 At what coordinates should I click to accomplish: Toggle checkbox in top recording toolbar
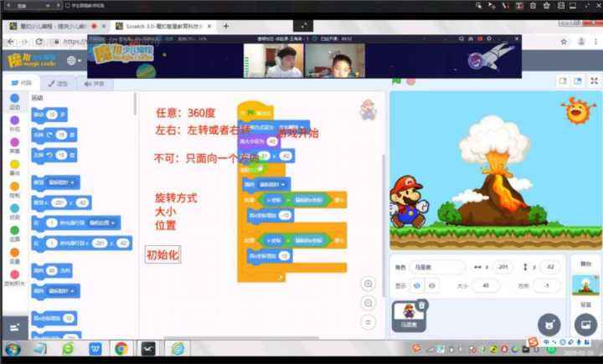click(x=68, y=5)
